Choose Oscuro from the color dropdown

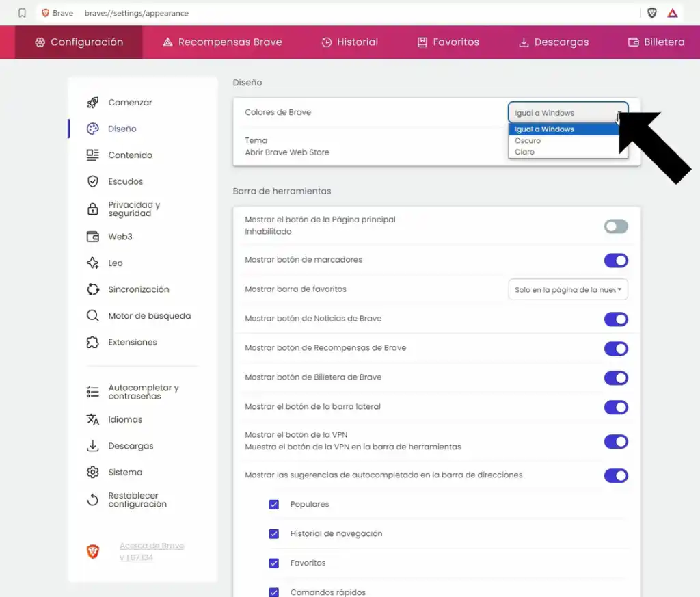[x=563, y=141]
